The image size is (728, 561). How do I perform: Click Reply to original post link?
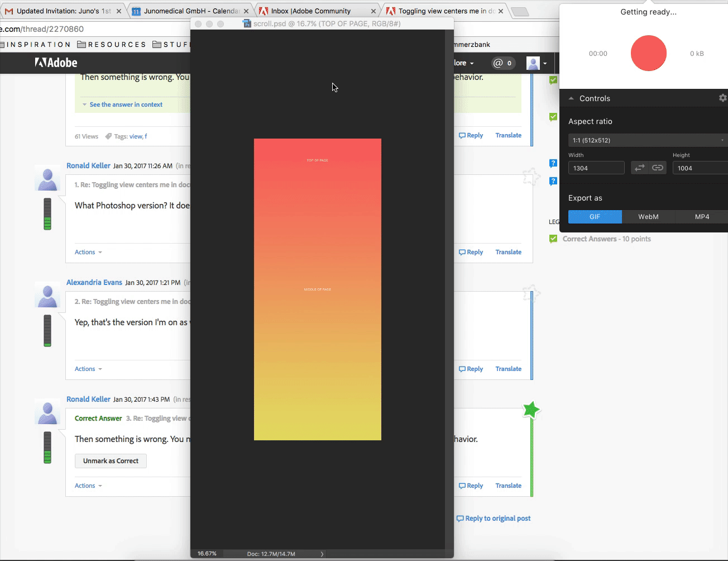click(494, 519)
